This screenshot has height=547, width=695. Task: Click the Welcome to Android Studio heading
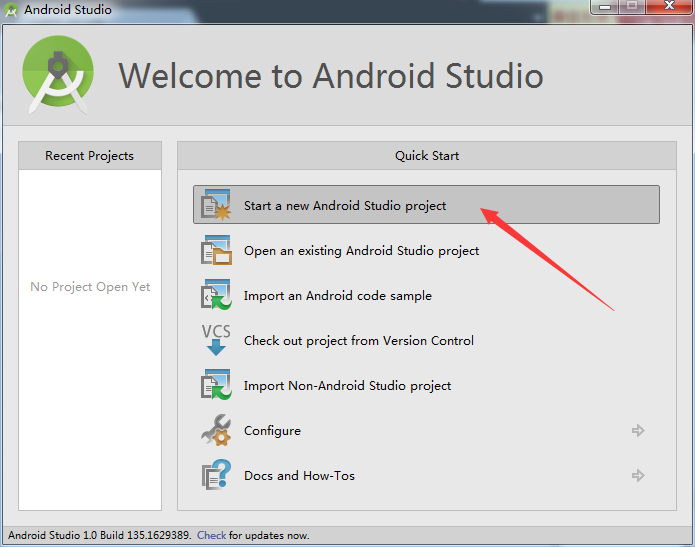(331, 76)
